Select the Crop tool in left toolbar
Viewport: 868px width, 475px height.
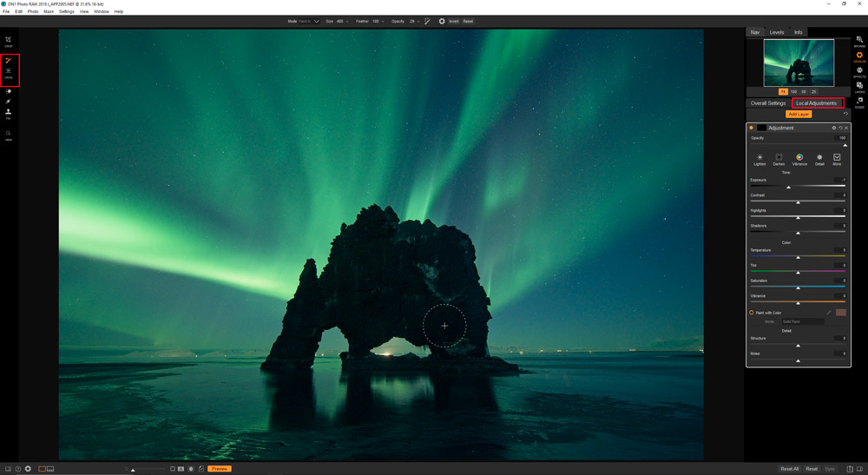pos(9,40)
